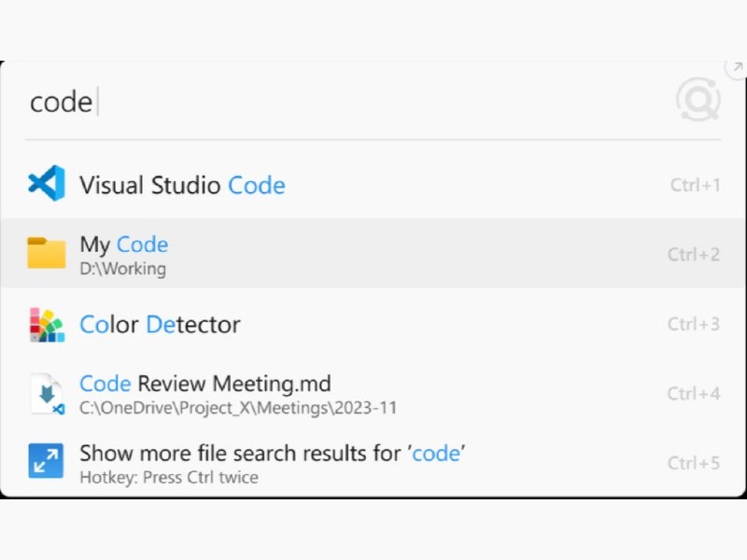Screen dimensions: 747x560
Task: Click the Visual Studio Code app icon
Action: [47, 183]
